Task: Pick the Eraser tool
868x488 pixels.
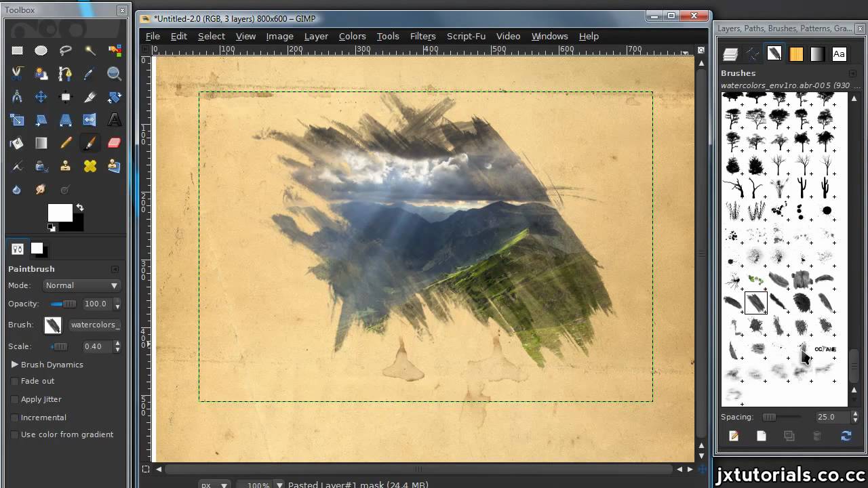Action: tap(114, 143)
